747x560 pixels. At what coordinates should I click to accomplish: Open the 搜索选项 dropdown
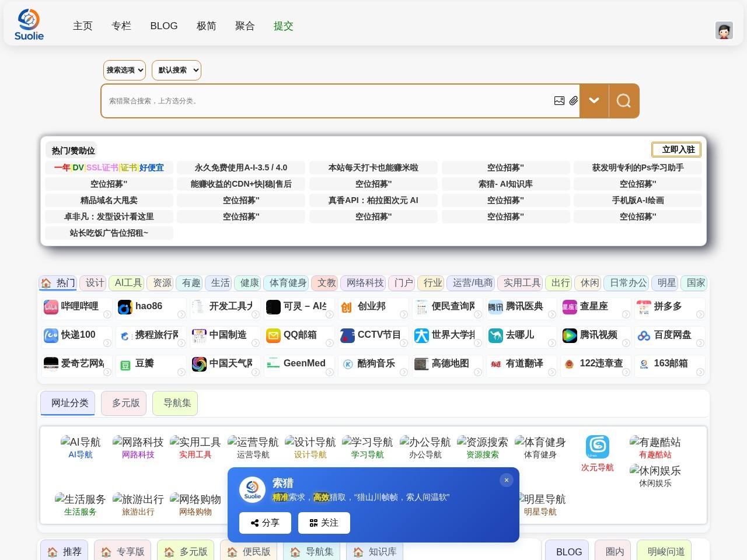tap(124, 70)
